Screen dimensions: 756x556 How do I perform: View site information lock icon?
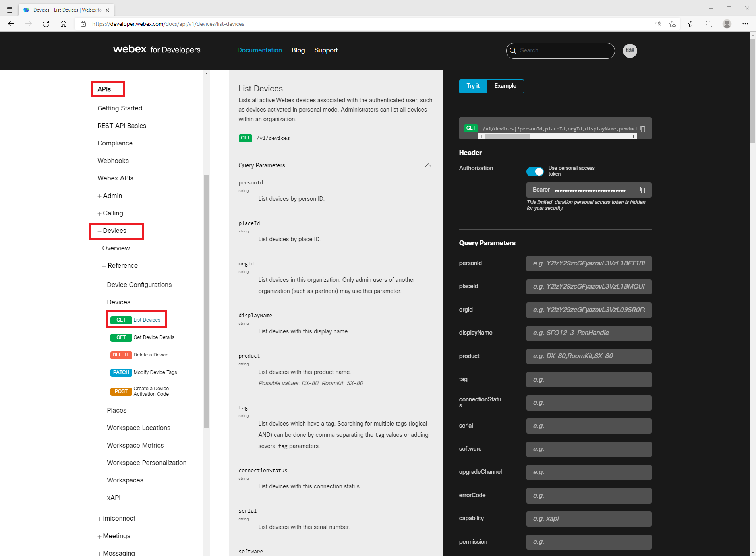(83, 24)
